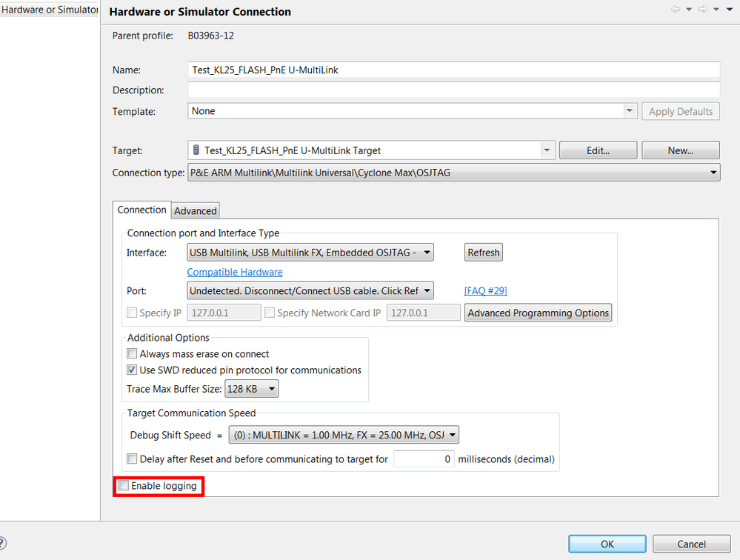
Task: Click the Refresh button
Action: 483,253
